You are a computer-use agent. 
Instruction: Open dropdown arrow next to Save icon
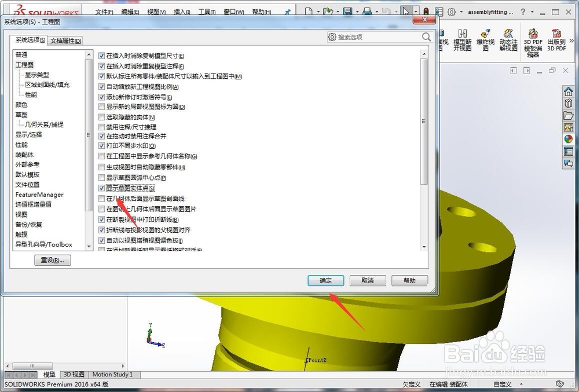point(357,12)
